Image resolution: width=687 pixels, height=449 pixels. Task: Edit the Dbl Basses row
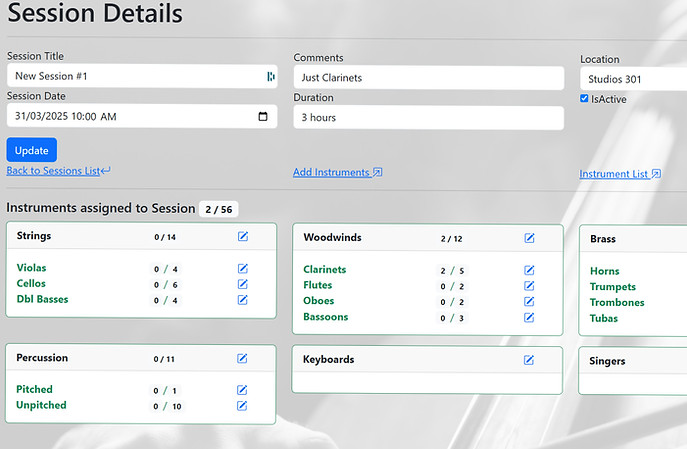tap(243, 300)
